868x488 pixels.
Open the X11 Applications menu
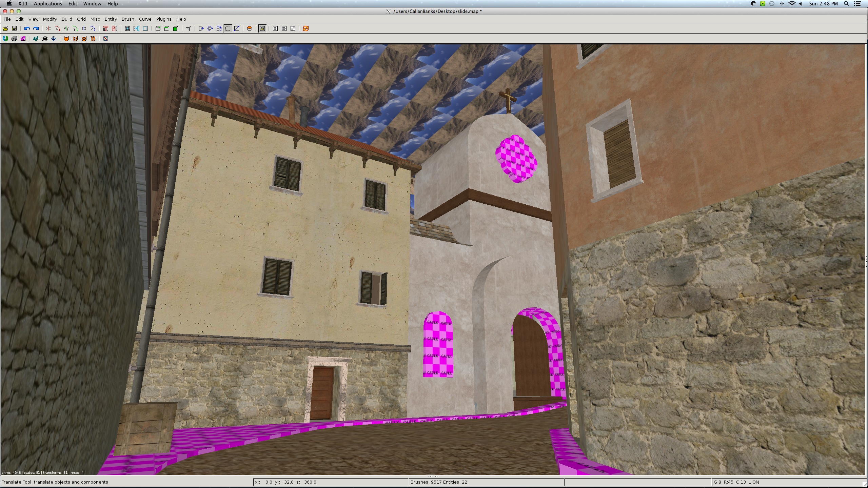pos(48,4)
